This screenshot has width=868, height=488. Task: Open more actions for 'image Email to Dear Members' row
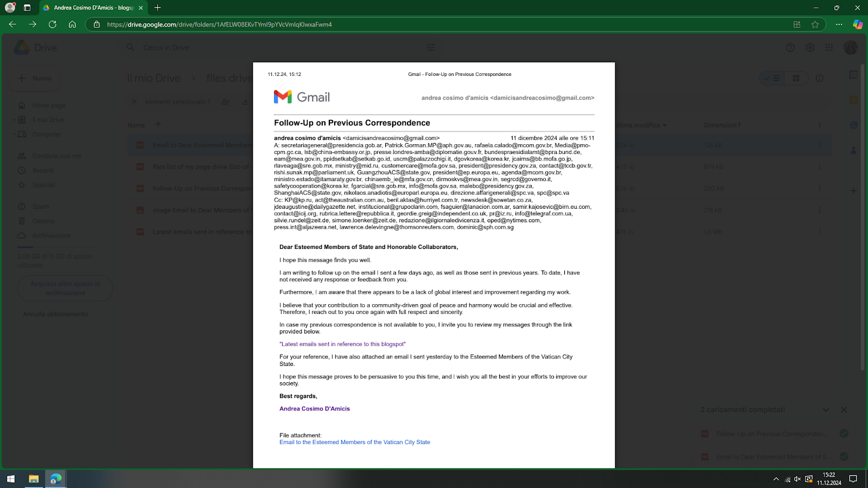tap(820, 210)
